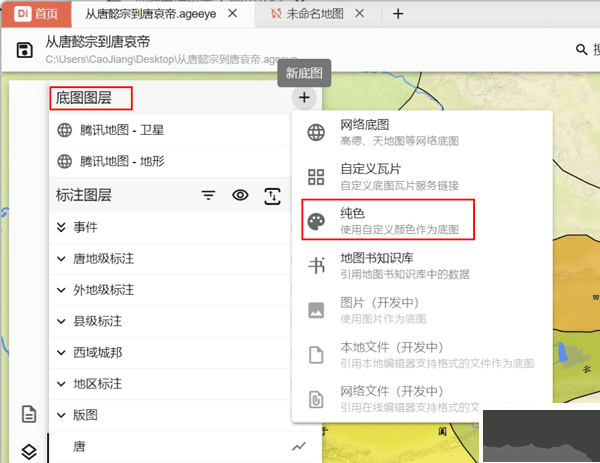Click the expand/collapse arrows icon in 标注图层
600x463 pixels.
(272, 196)
